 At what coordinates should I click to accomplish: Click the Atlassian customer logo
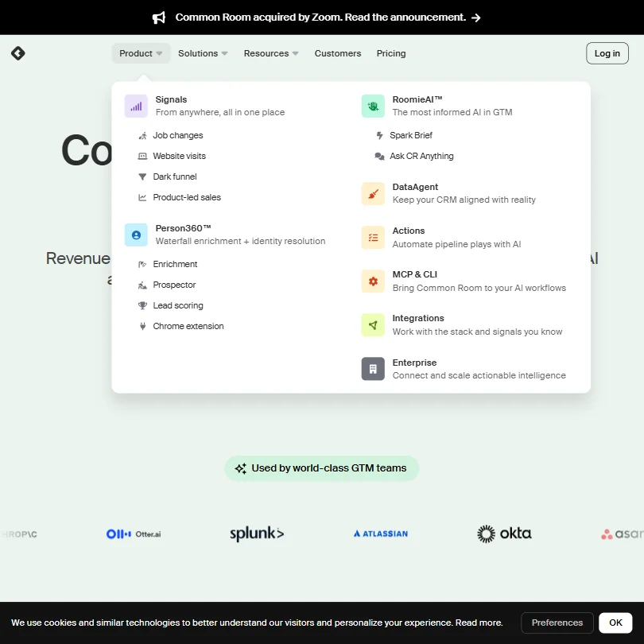tap(381, 534)
